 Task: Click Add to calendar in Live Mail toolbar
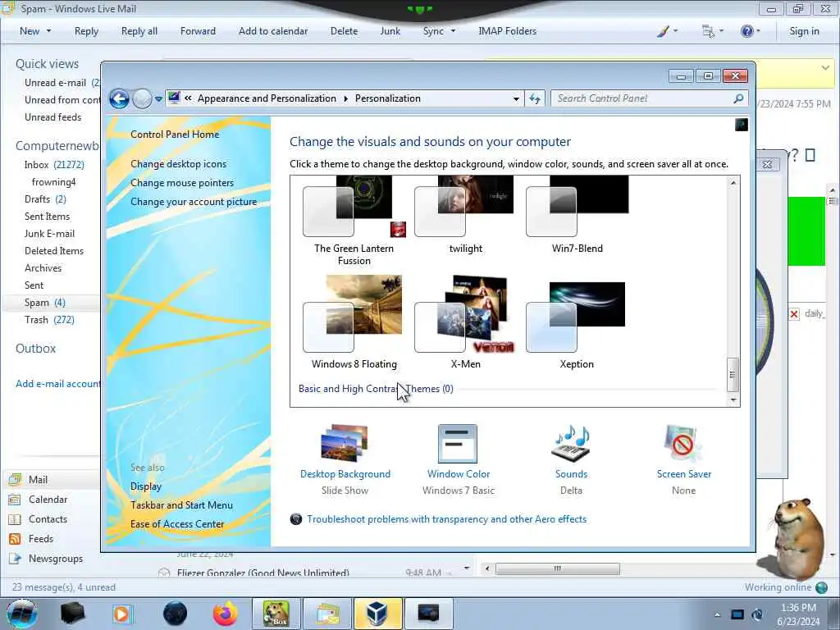pyautogui.click(x=273, y=31)
